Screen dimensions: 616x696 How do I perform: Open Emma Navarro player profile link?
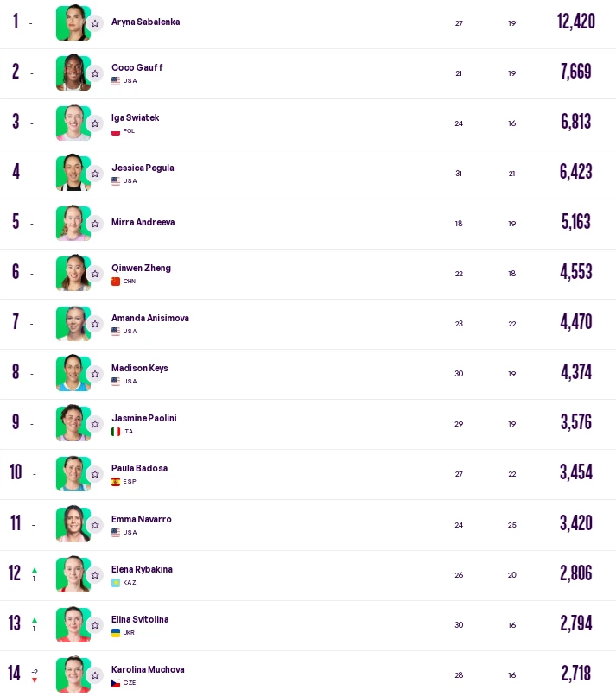(141, 519)
